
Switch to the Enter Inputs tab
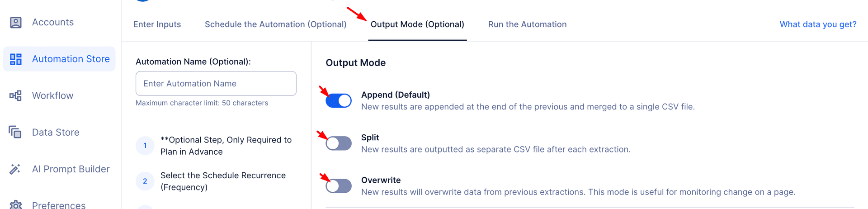[157, 24]
